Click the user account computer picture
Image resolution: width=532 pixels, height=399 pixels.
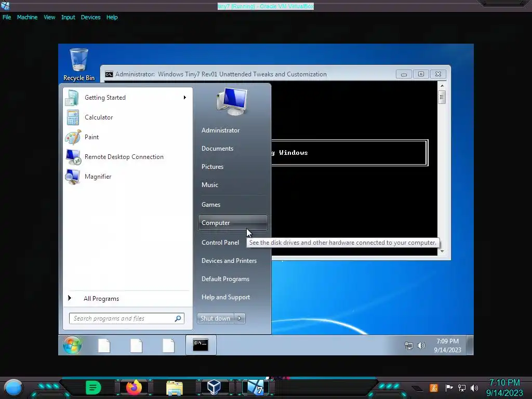coord(232,101)
